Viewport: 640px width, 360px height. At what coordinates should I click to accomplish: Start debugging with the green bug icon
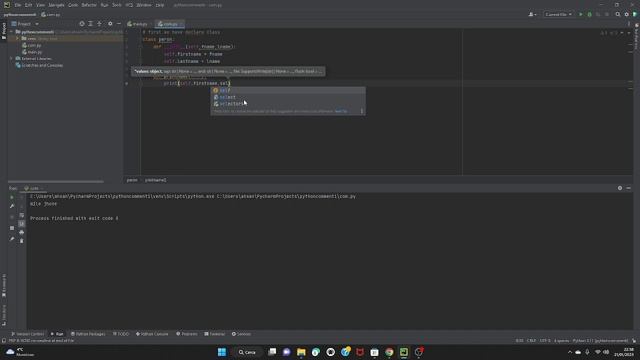click(589, 14)
